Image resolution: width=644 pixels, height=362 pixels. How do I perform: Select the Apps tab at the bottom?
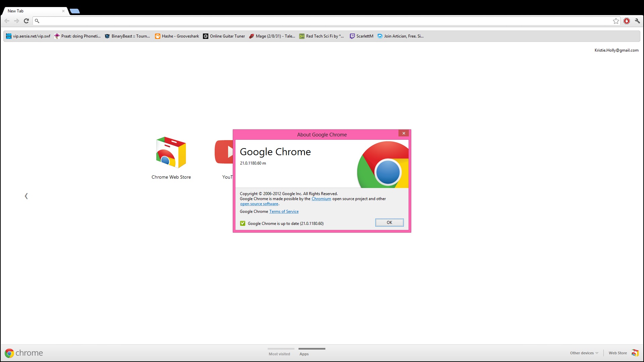(x=304, y=354)
